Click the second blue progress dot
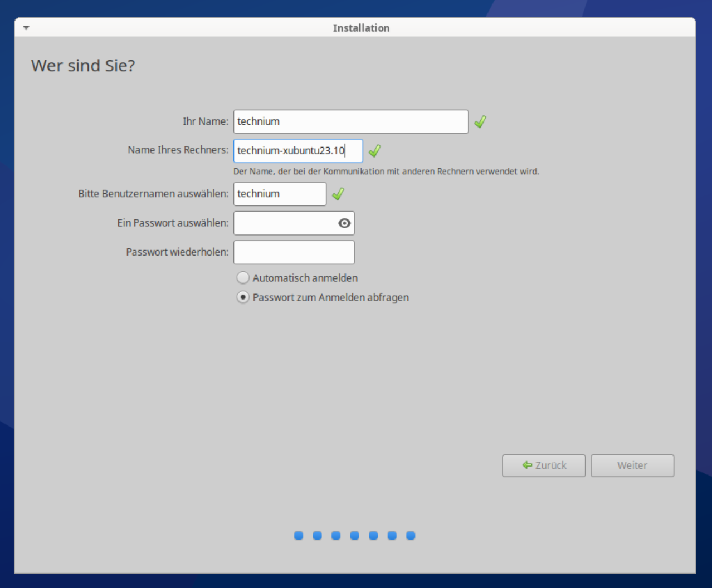Screen dimensions: 712x588 [x=318, y=536]
